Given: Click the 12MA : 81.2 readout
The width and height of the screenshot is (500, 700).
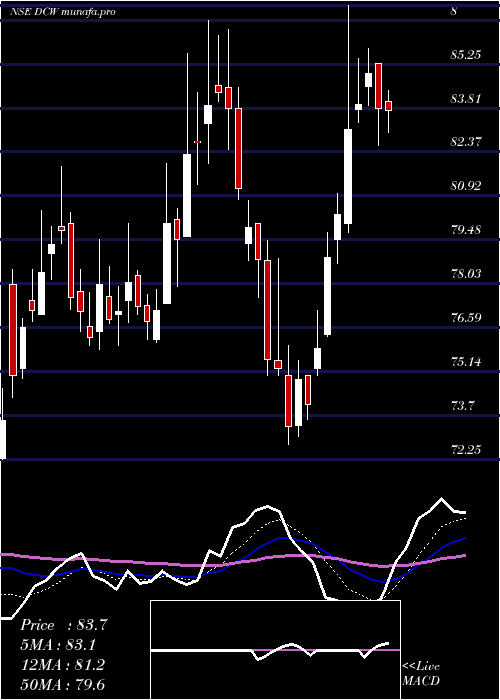Looking at the screenshot, I should pos(63,665).
